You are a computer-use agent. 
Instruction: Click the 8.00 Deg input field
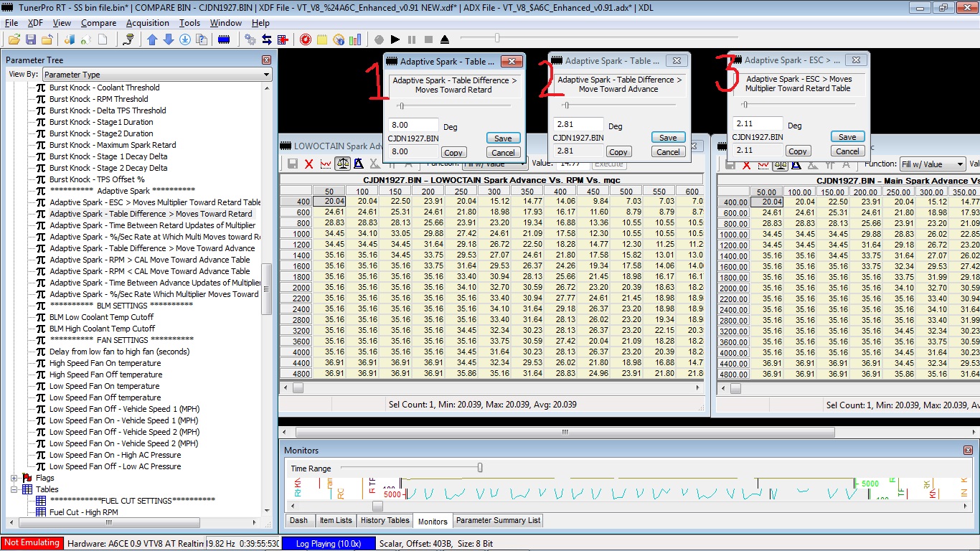click(413, 126)
